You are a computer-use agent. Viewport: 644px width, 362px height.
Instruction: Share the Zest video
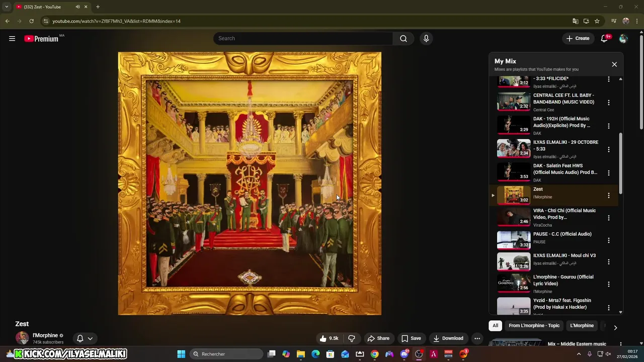tap(378, 338)
